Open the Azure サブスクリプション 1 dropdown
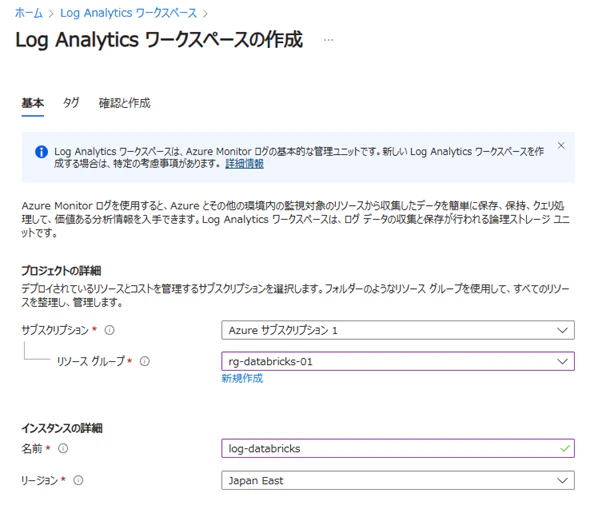The height and width of the screenshot is (517, 602). coord(398,330)
